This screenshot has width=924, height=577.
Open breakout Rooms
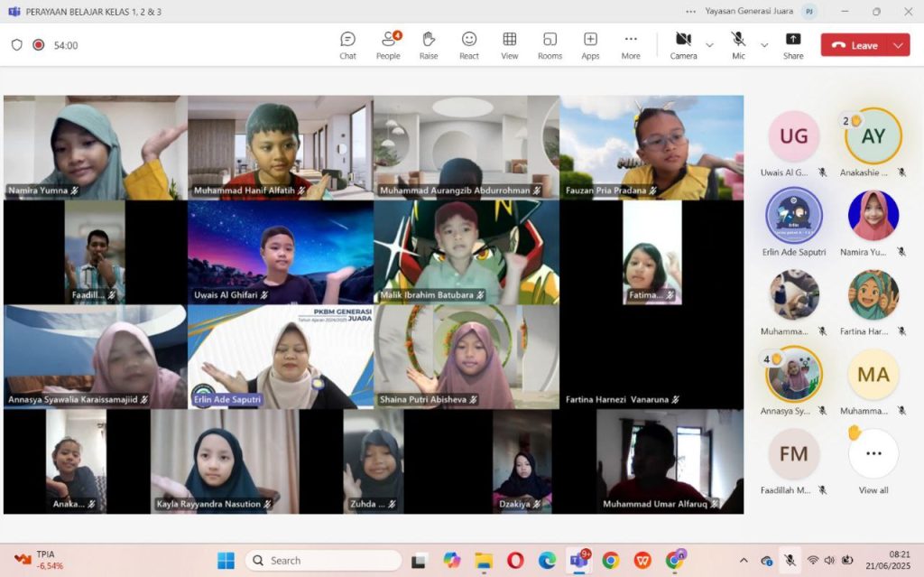[550, 45]
